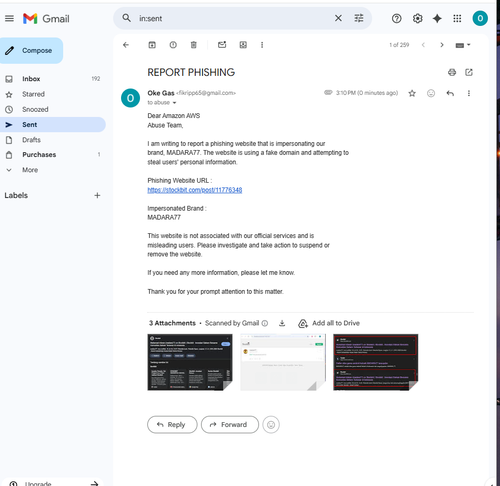
Task: Open the stockbit.com phishing URL link
Action: (195, 190)
